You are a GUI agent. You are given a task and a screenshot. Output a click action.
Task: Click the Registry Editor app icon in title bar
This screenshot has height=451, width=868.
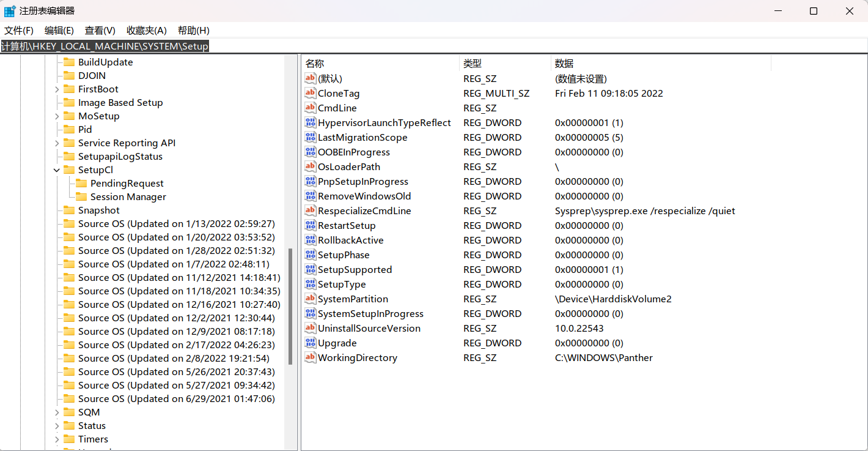(x=10, y=11)
